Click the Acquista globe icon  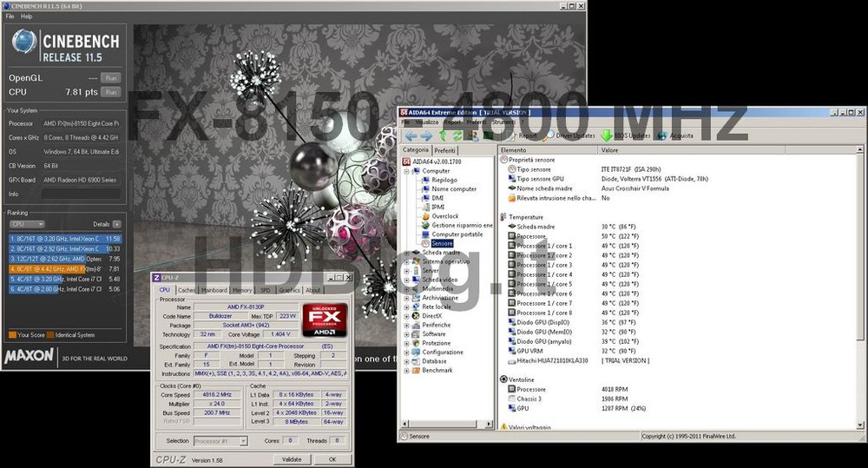pyautogui.click(x=662, y=135)
